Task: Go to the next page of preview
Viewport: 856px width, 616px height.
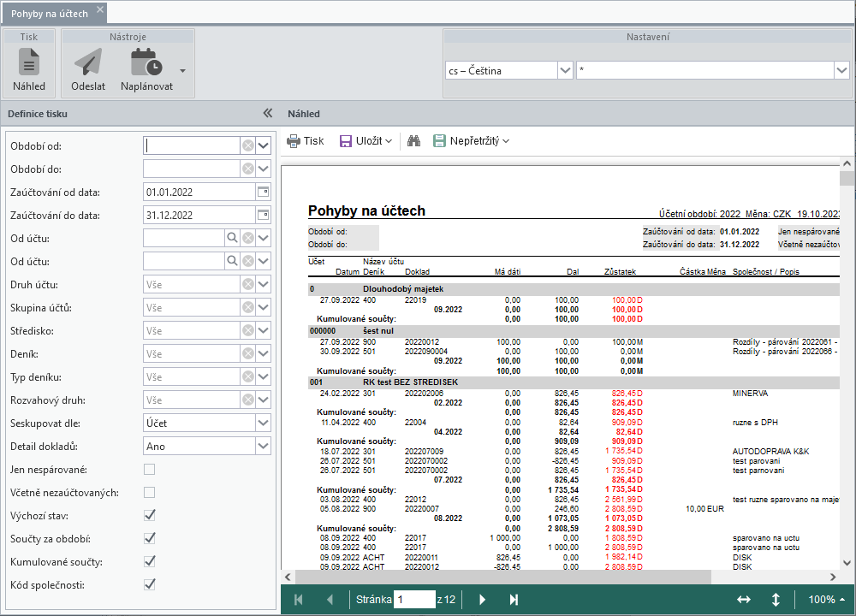Action: [x=482, y=600]
